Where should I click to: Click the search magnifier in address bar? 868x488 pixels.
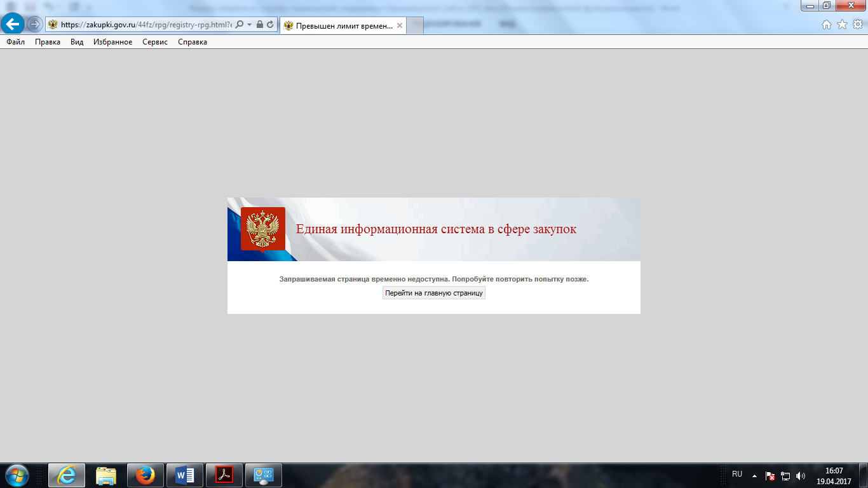pyautogui.click(x=240, y=25)
